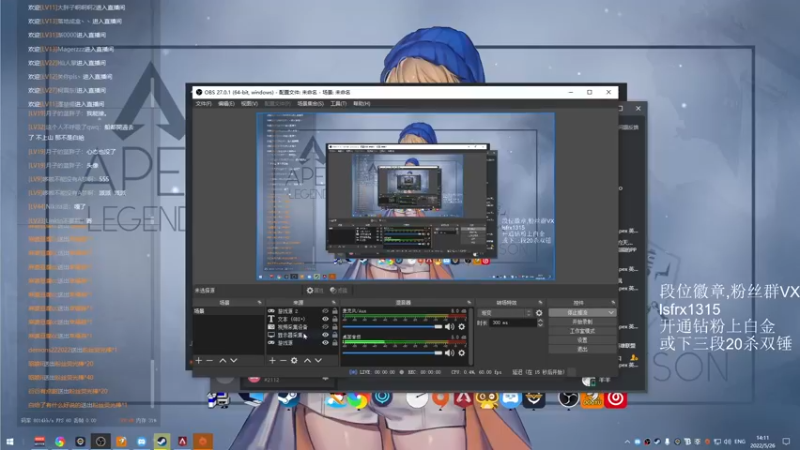Toggle the lock on the 显式源 2 source
Image resolution: width=800 pixels, height=450 pixels.
(335, 311)
